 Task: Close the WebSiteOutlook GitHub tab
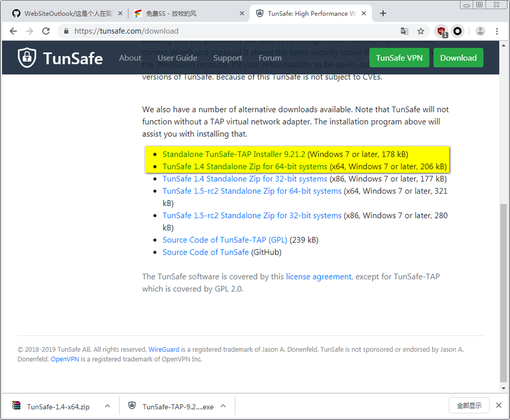click(x=120, y=13)
